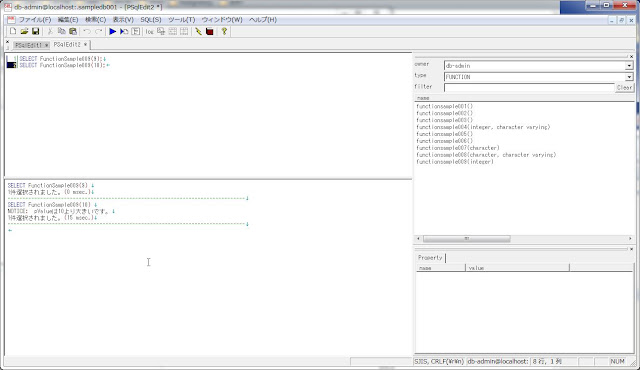Click the red stop disconnect icon

[210, 31]
